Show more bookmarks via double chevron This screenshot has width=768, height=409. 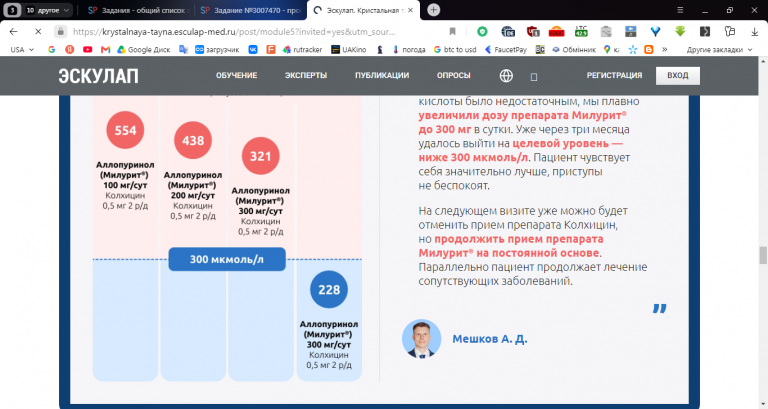[x=664, y=49]
